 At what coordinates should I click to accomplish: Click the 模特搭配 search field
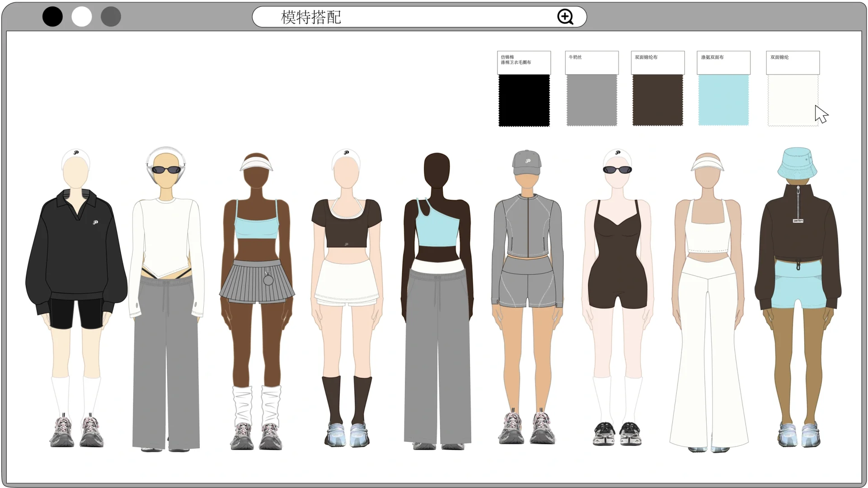click(419, 17)
